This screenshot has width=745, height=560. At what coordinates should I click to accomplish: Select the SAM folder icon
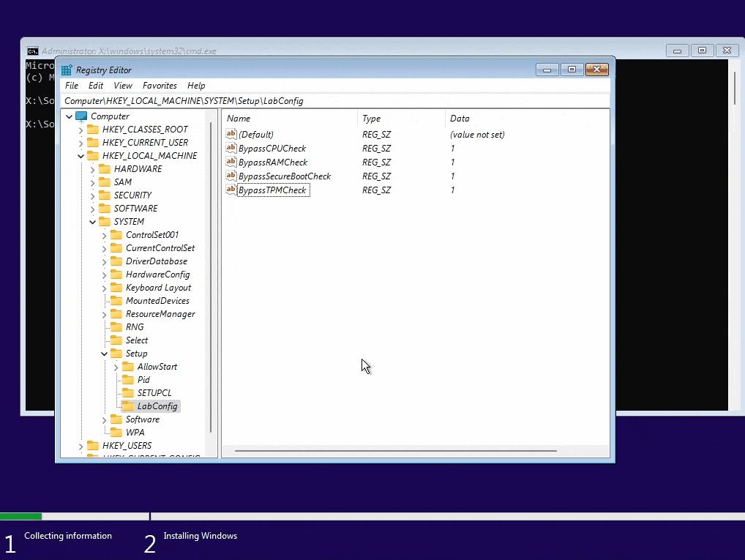[105, 182]
